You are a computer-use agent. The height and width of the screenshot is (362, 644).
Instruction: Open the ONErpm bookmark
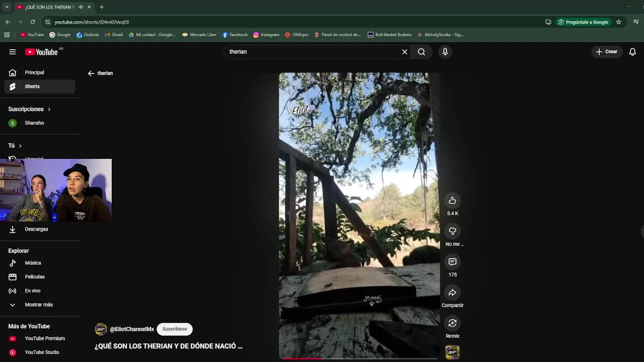[297, 35]
